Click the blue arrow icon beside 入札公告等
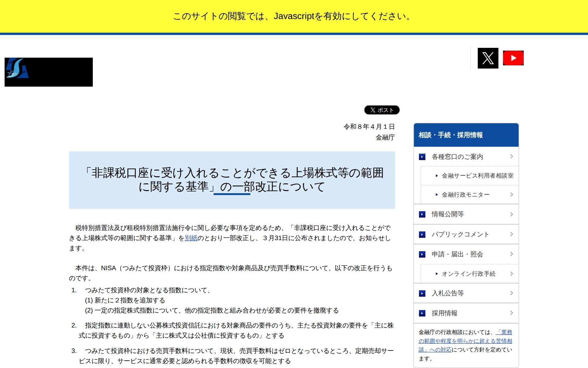Image resolution: width=588 pixels, height=368 pixels. [423, 293]
